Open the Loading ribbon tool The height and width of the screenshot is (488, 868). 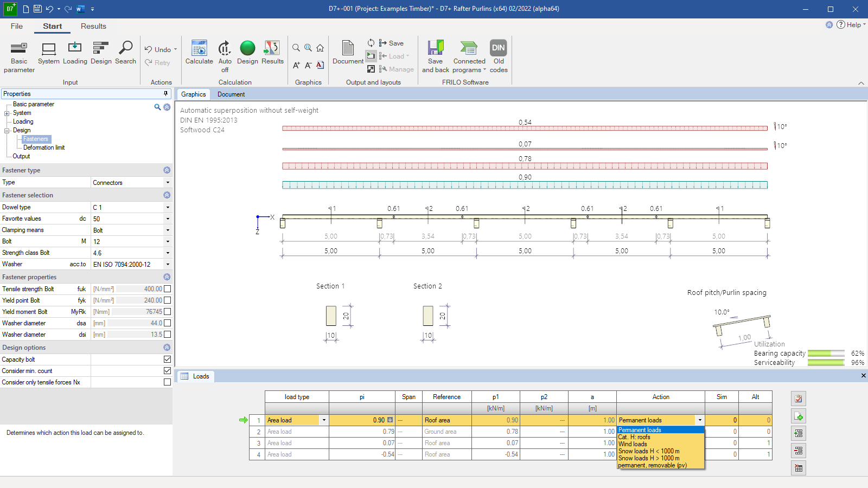click(75, 53)
